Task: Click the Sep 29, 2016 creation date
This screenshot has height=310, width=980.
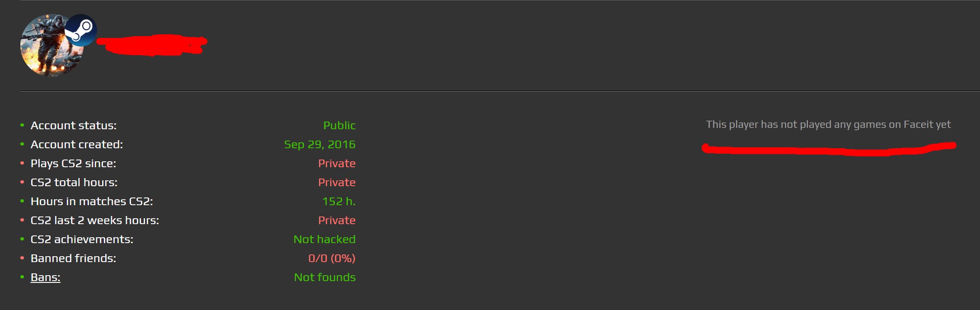Action: point(319,145)
